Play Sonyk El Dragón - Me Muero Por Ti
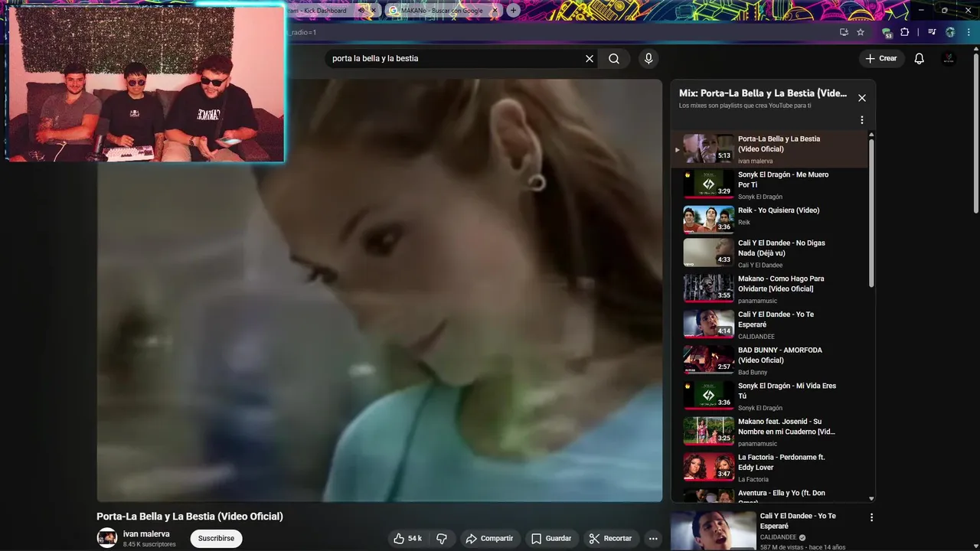Viewport: 980px width, 551px height. [x=708, y=184]
